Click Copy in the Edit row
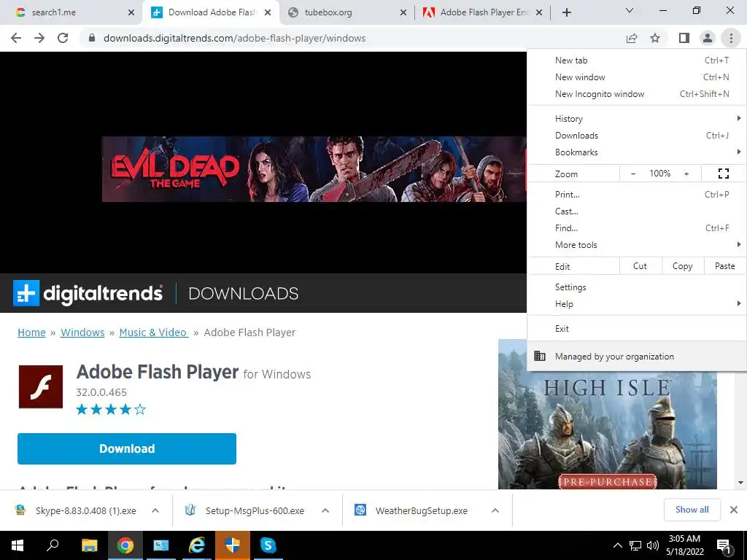 click(683, 266)
